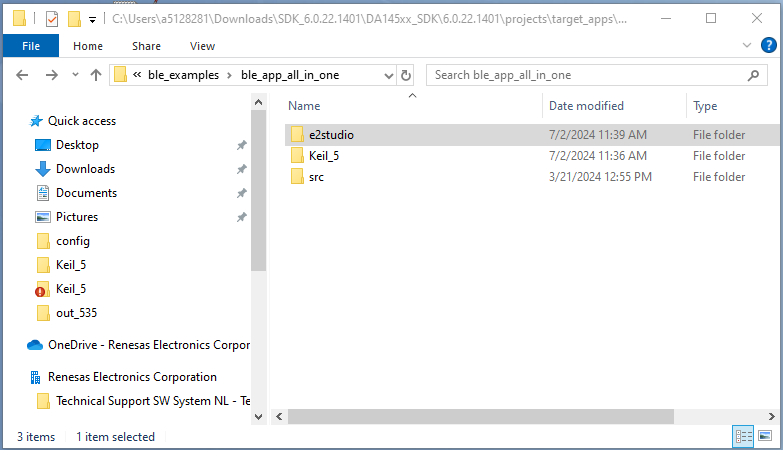Click the title bar folder icon
The width and height of the screenshot is (783, 450).
coord(19,19)
